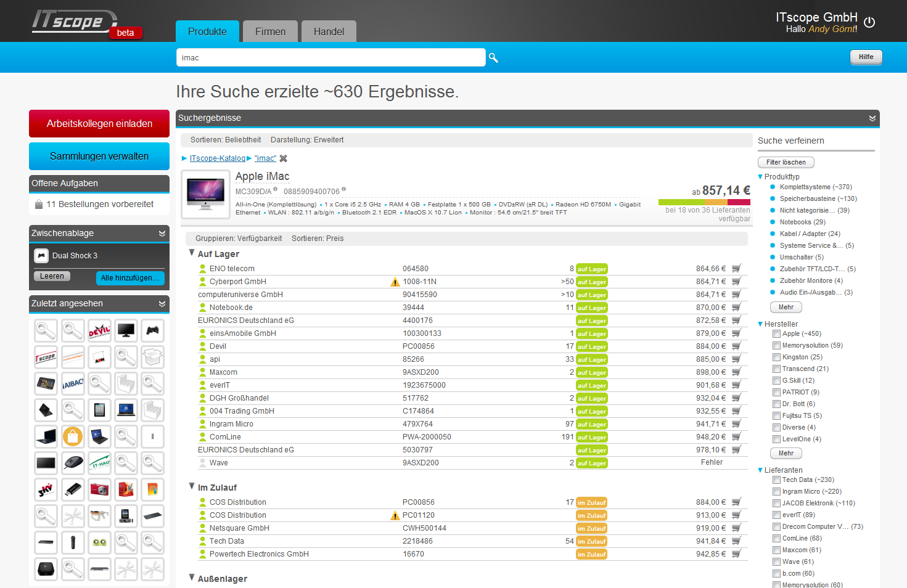Collapse the Lieferanten filter section
907x588 pixels.
pyautogui.click(x=760, y=470)
